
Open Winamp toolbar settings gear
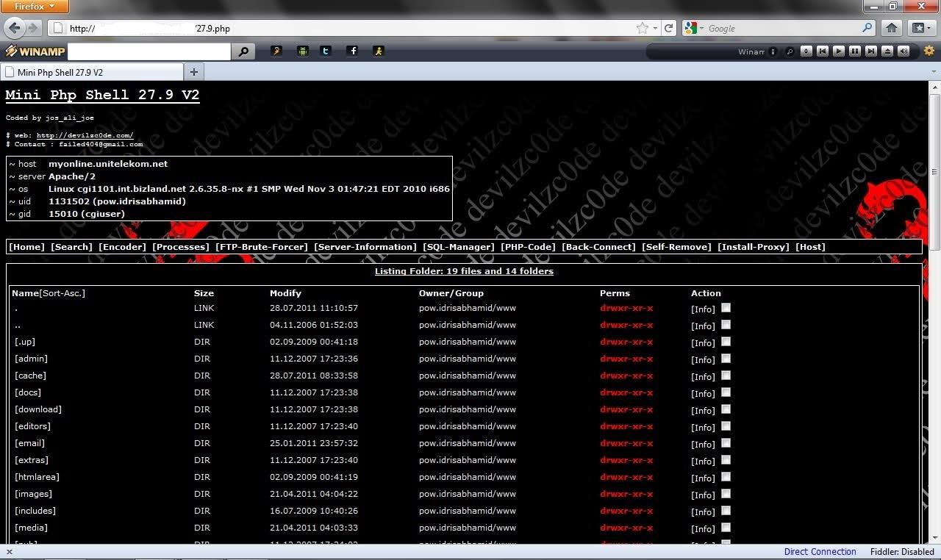click(x=929, y=51)
